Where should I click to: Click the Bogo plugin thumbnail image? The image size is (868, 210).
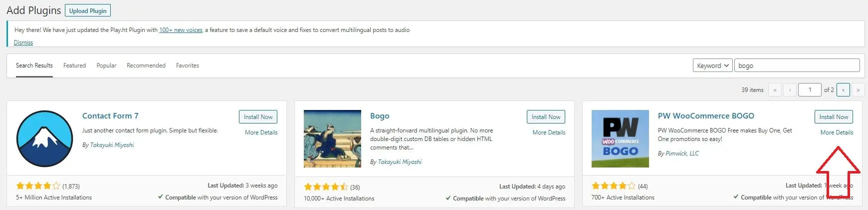point(332,138)
